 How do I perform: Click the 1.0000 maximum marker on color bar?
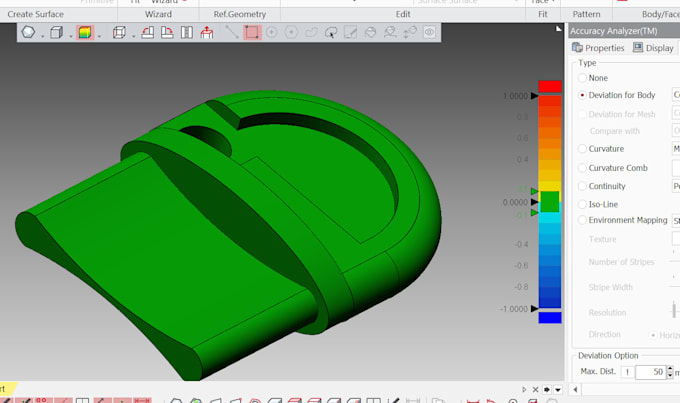pos(534,96)
